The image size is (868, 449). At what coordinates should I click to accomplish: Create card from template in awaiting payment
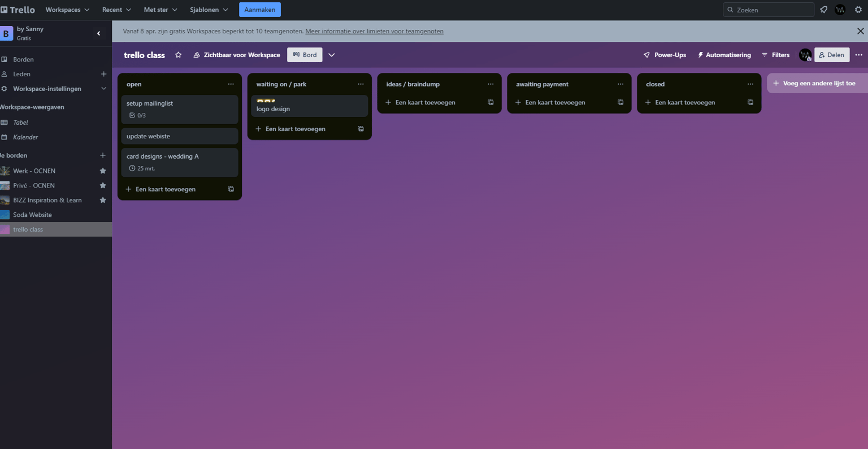(620, 102)
